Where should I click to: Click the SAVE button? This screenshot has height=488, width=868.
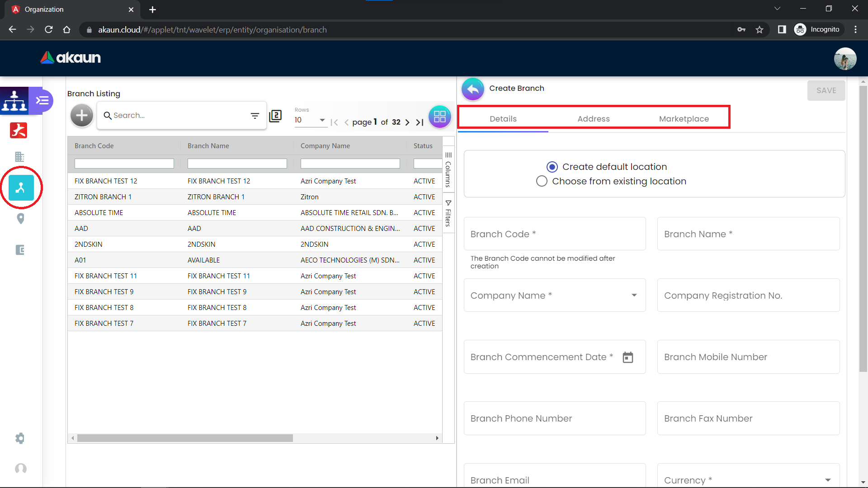pos(826,90)
